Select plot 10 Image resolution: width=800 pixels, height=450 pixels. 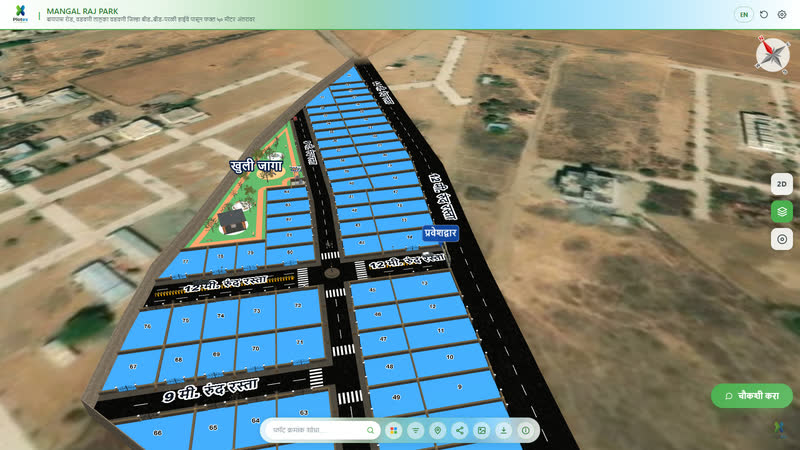pos(449,358)
